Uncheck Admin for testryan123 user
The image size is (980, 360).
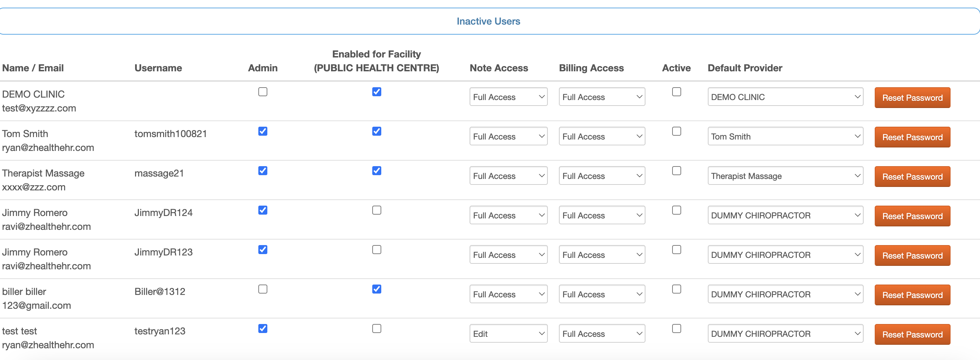262,329
